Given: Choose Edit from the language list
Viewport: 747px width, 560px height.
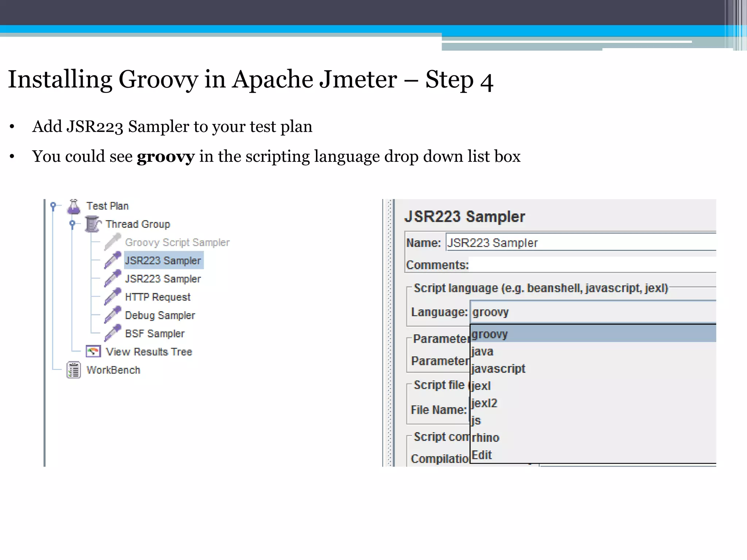Looking at the screenshot, I should coord(593,455).
